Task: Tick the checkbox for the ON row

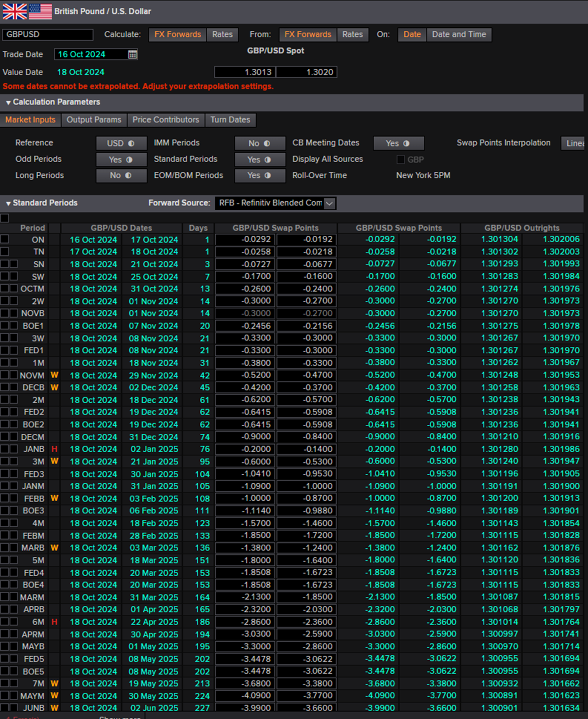Action: pyautogui.click(x=5, y=239)
